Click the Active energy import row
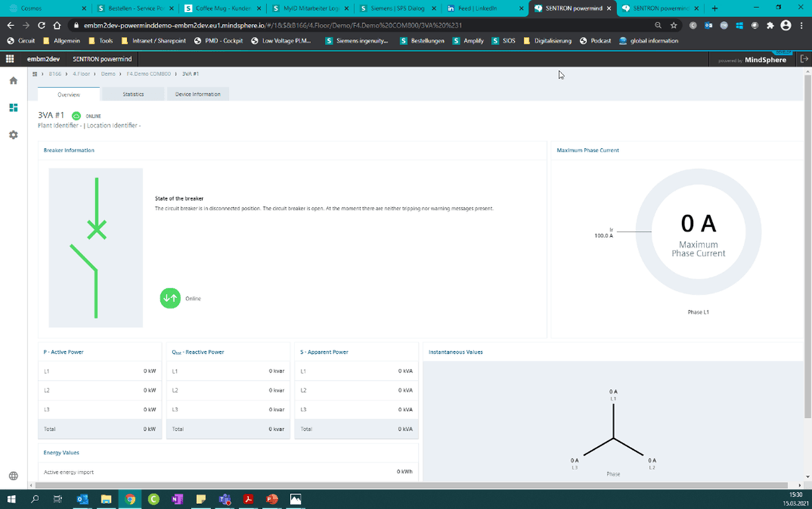Viewport: 812px width, 509px height. [228, 471]
